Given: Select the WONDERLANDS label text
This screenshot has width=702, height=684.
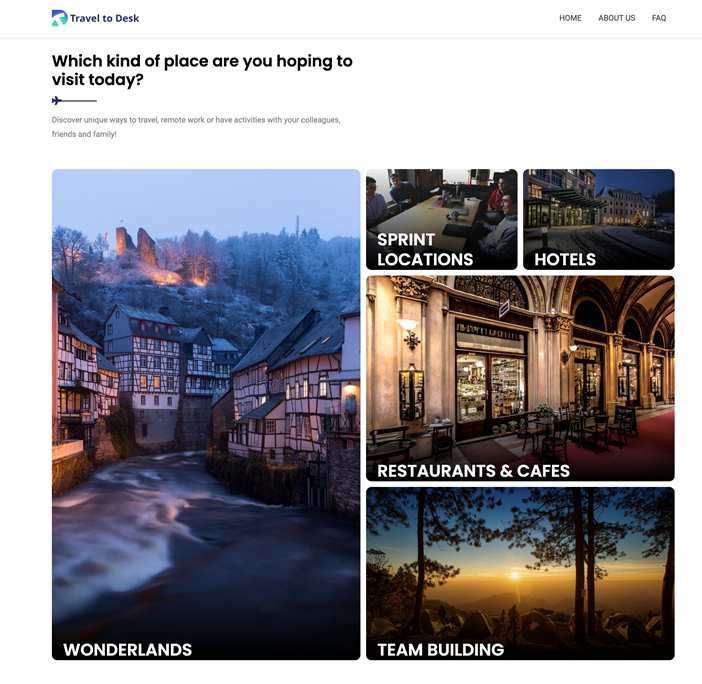Looking at the screenshot, I should pos(128,650).
